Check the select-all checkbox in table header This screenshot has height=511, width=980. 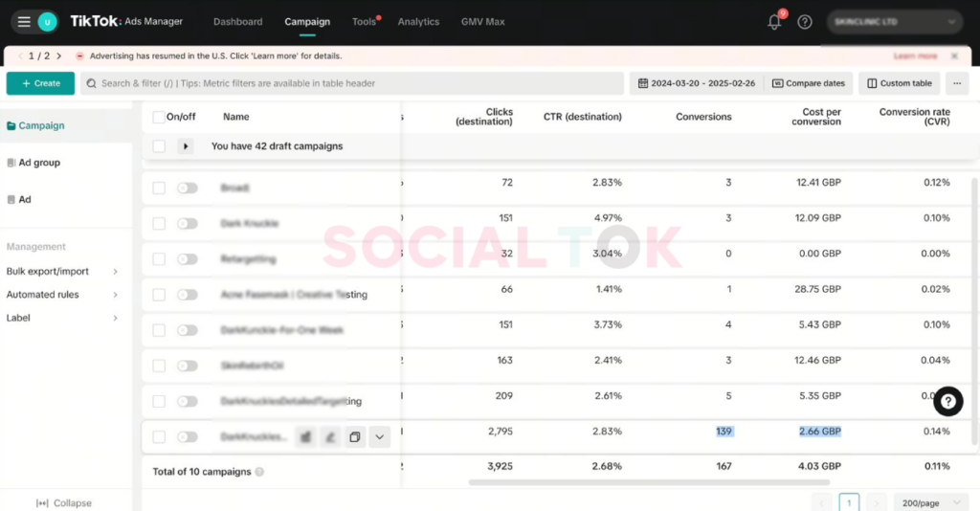click(159, 118)
